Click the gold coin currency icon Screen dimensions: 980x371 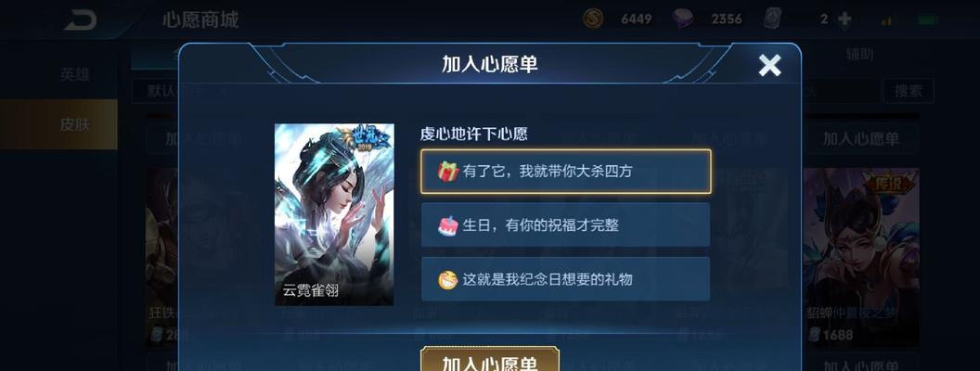click(x=593, y=19)
